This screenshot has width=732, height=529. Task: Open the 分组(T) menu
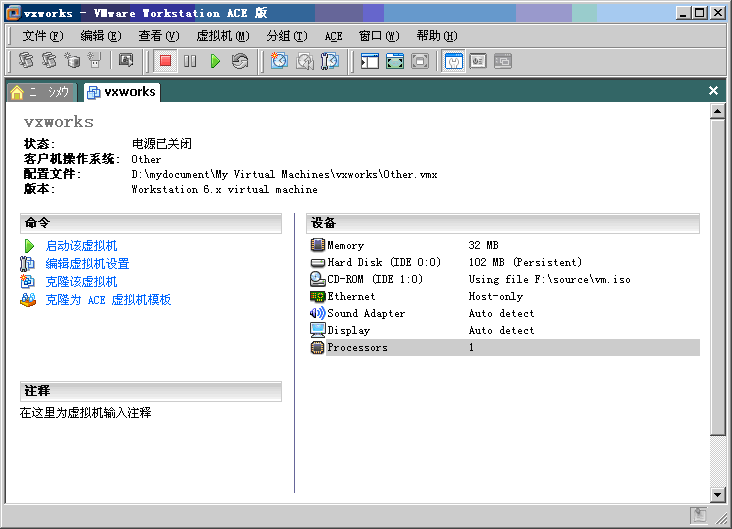[287, 36]
